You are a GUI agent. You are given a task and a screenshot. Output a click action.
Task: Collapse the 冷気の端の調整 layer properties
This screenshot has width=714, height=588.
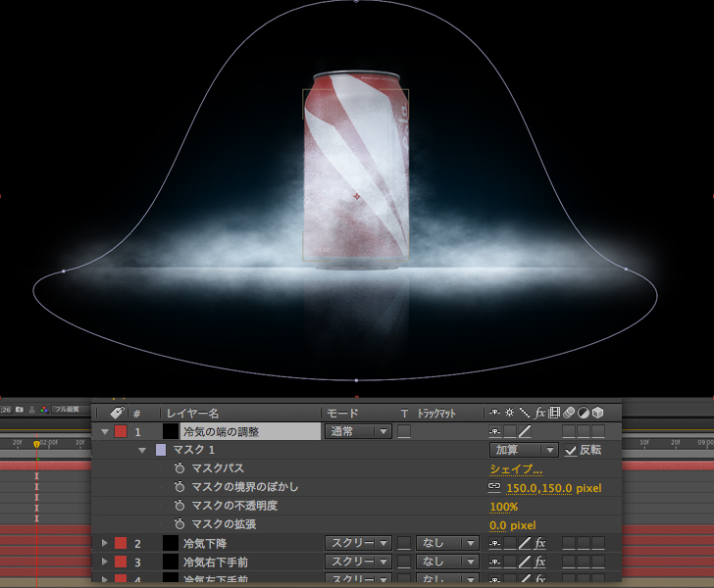point(106,431)
